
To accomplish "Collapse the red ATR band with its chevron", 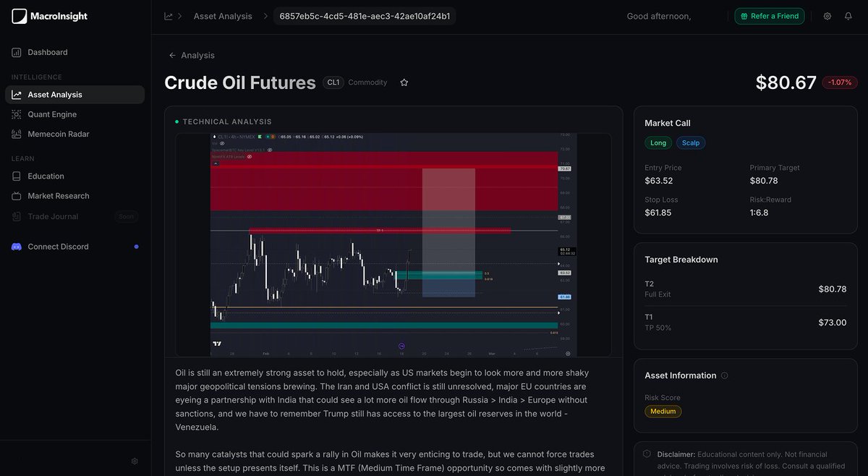I will [x=215, y=164].
